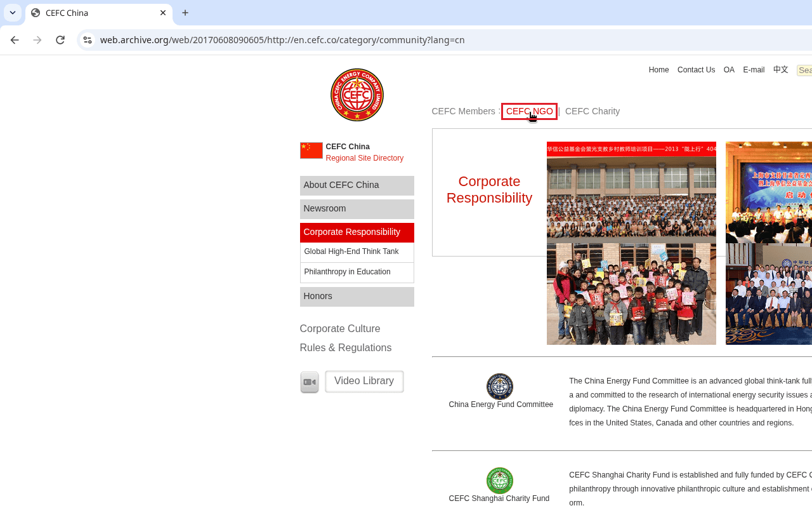Click the browser forward arrow
812x508 pixels.
[37, 40]
